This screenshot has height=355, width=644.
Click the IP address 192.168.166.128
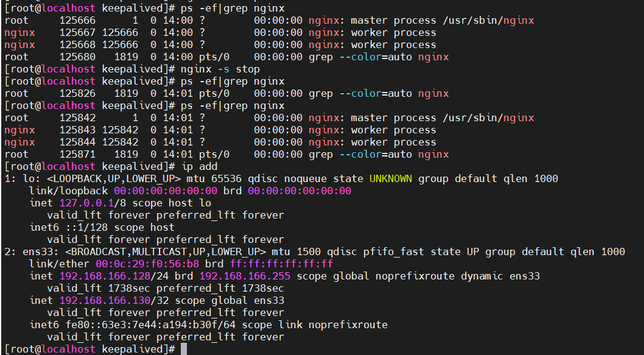105,276
